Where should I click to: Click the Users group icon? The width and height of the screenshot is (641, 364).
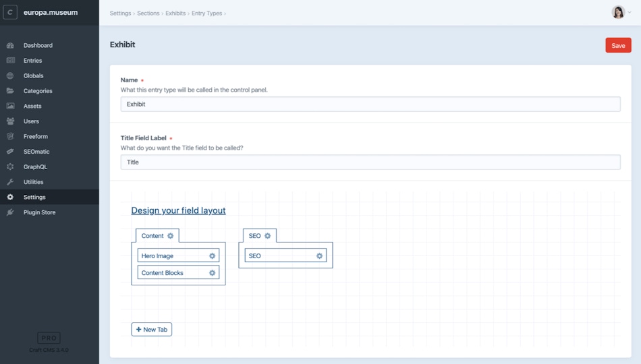[10, 121]
